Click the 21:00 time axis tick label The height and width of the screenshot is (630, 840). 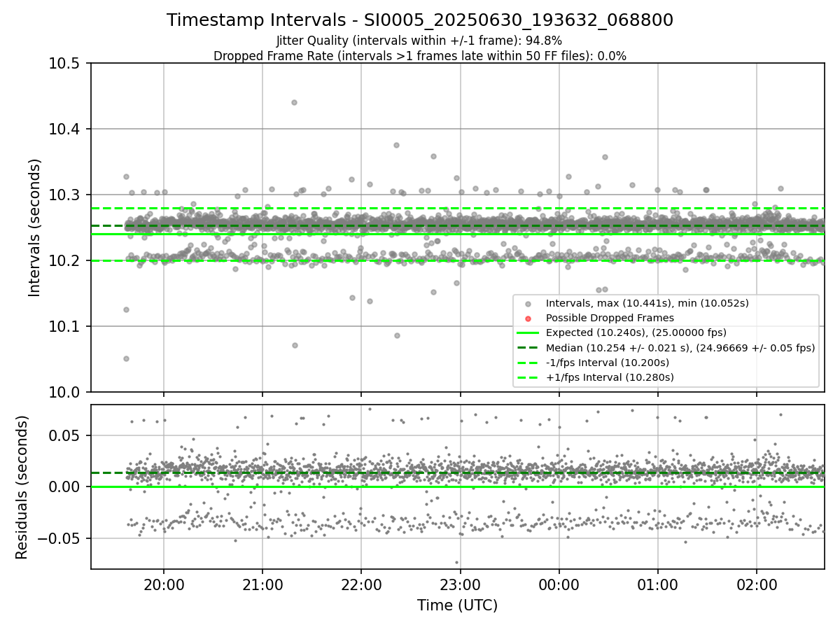262,584
